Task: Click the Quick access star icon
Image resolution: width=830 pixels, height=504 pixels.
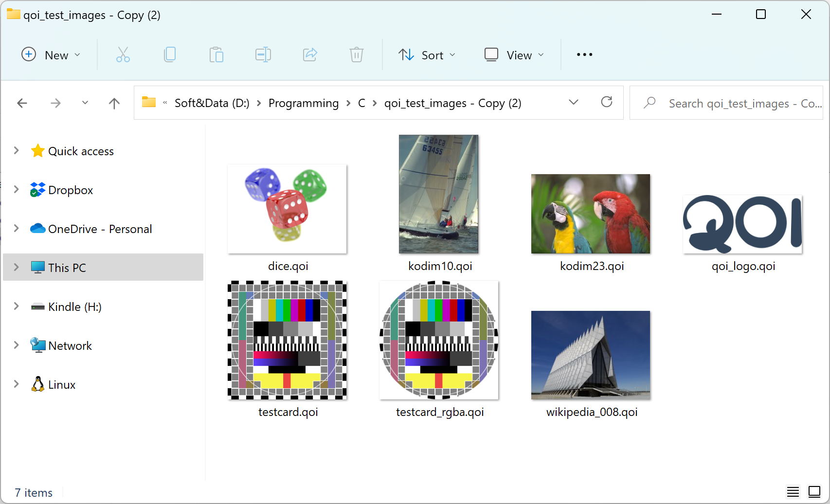Action: pyautogui.click(x=37, y=151)
